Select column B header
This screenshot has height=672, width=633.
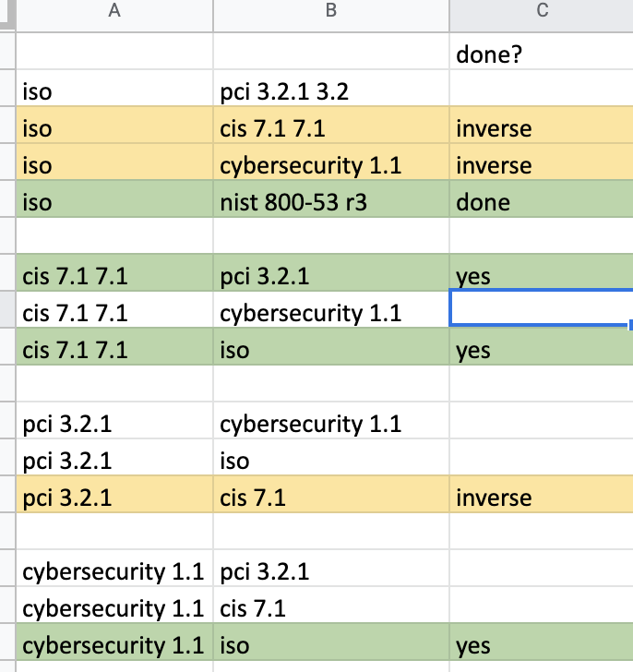click(331, 16)
